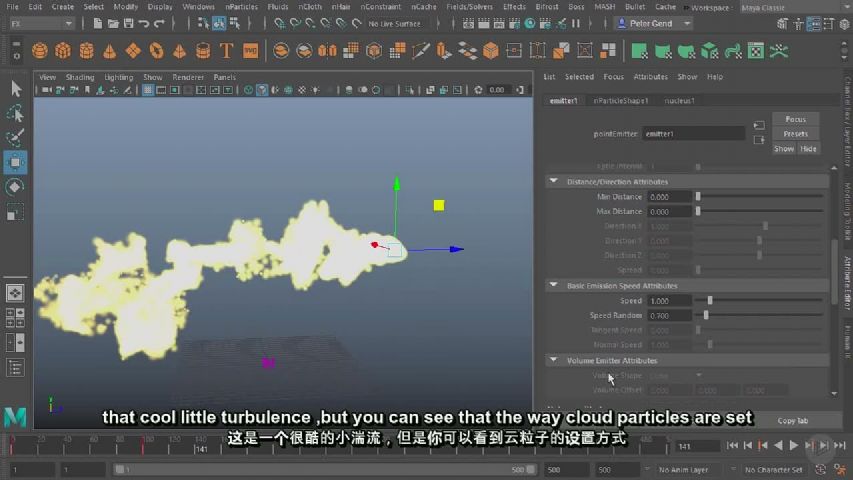
Task: Pick the Rotate tool
Action: pos(15,187)
